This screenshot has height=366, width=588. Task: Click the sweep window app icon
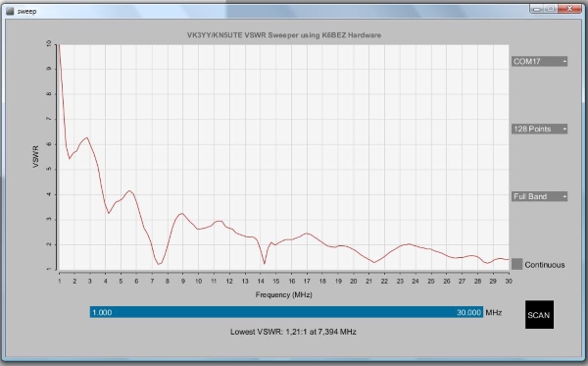[x=10, y=11]
